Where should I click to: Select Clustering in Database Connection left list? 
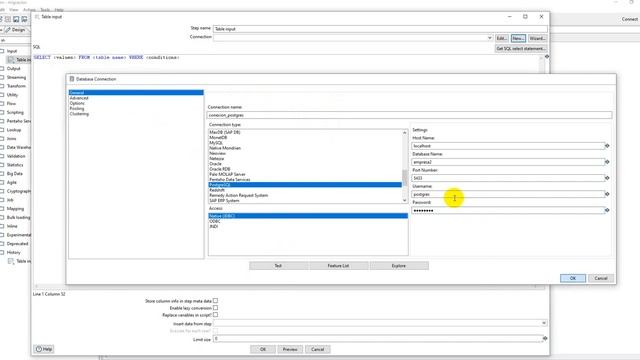tap(79, 114)
